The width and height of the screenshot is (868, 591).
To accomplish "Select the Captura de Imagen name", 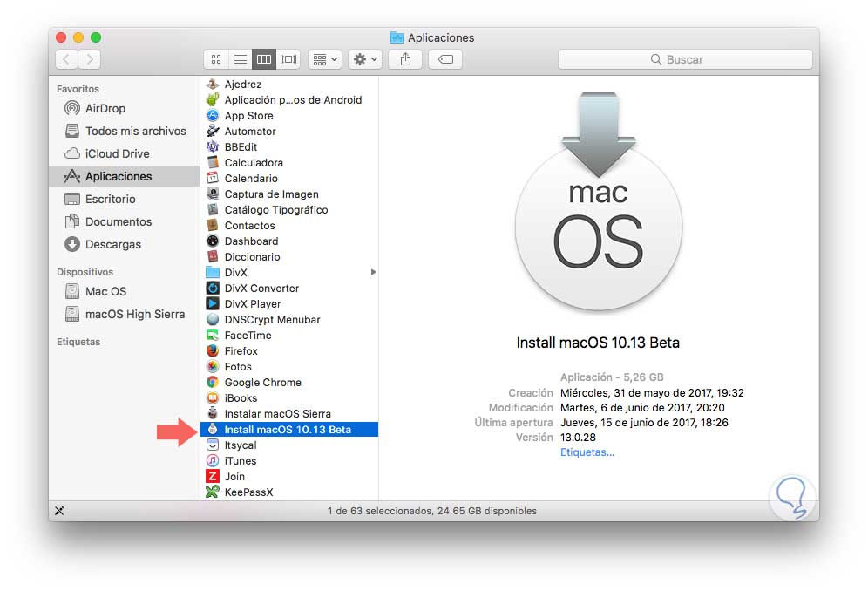I will (272, 194).
